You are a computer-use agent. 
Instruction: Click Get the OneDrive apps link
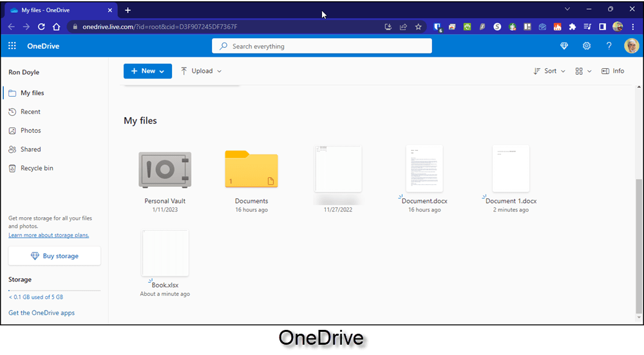[x=41, y=312]
